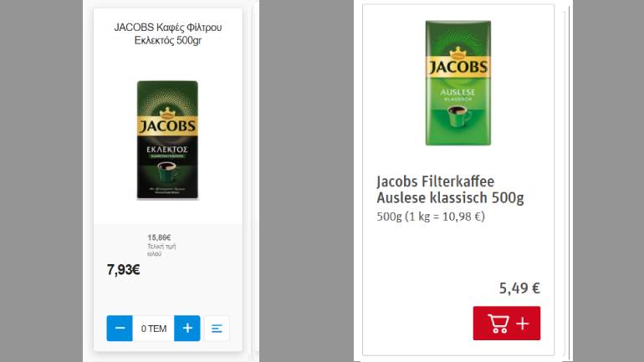644x362 pixels.
Task: Click the JACOBS logo on the Auslese package
Action: coord(458,67)
